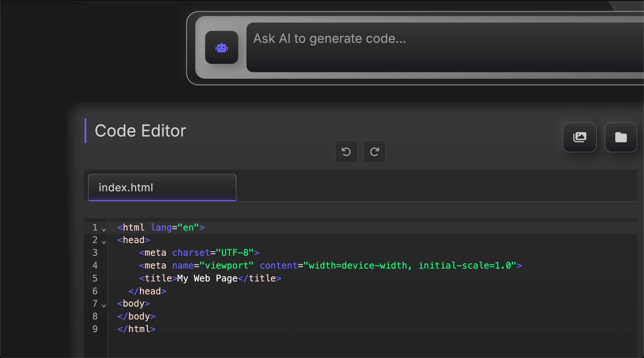
Task: Click the Code Editor heading
Action: pyautogui.click(x=140, y=131)
